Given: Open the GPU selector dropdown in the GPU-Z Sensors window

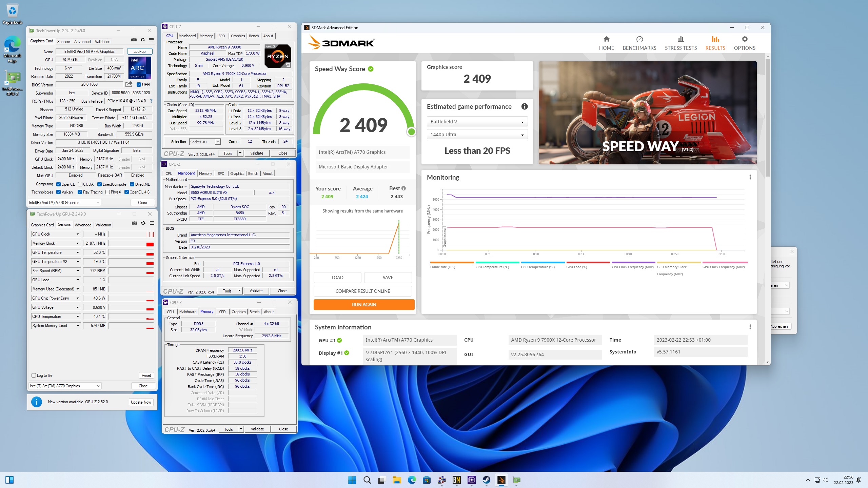Looking at the screenshot, I should [65, 386].
